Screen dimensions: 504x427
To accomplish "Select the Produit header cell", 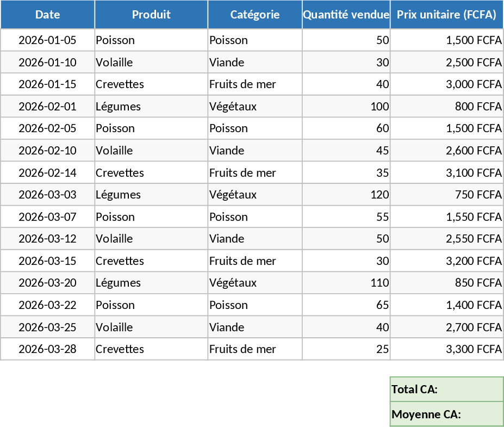I will pyautogui.click(x=151, y=15).
